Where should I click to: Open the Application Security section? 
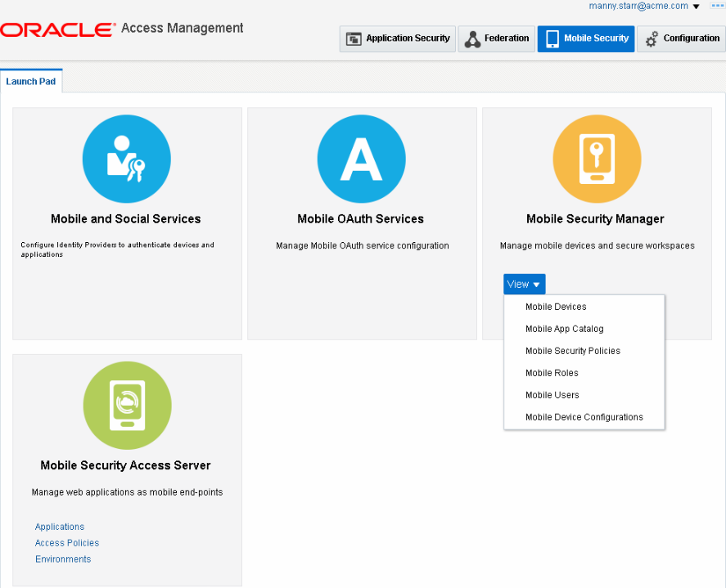pyautogui.click(x=397, y=39)
